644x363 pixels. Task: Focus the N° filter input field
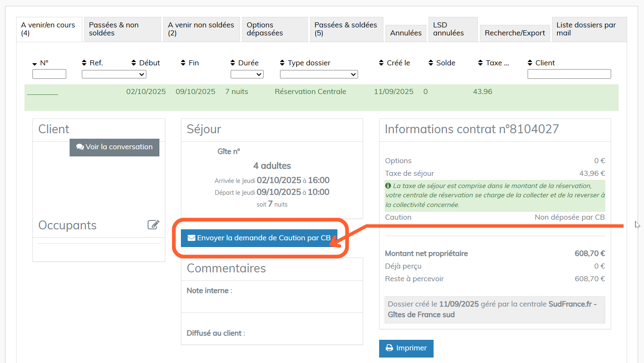[49, 74]
